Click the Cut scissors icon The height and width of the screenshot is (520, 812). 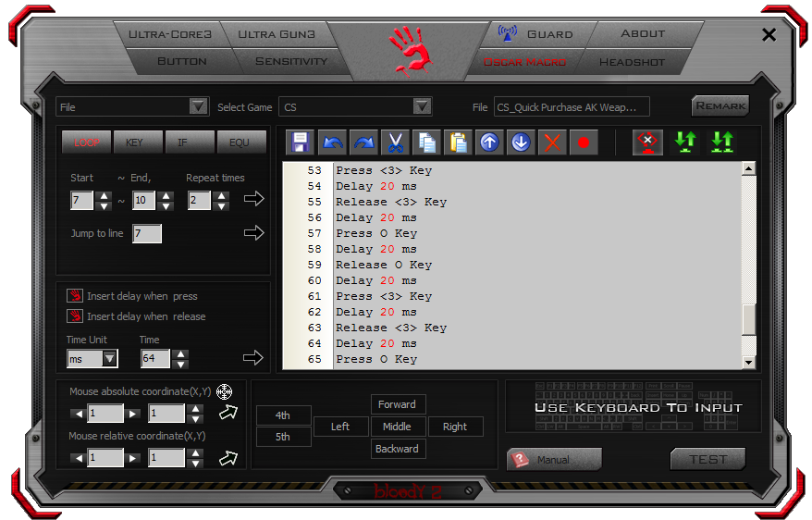pyautogui.click(x=396, y=142)
